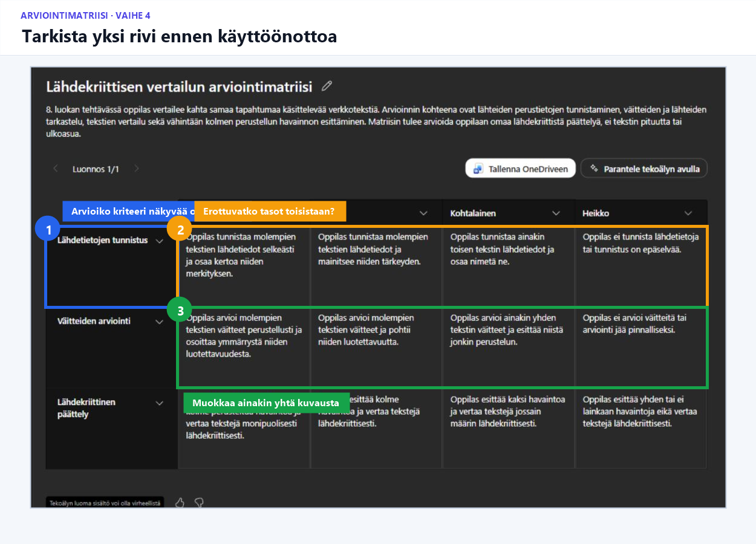The height and width of the screenshot is (544, 756).
Task: Expand the Lähdetietojen tunnistus row chevron
Action: 160,241
